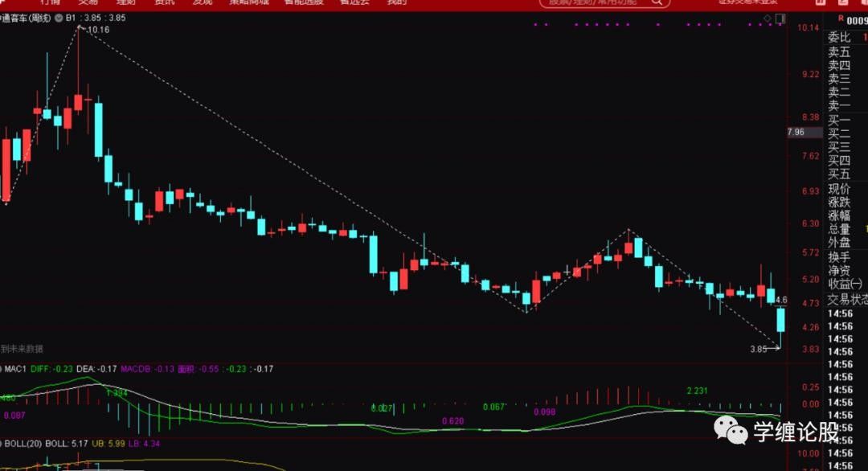This screenshot has width=868, height=471.
Task: Select the 买一 bid level row
Action: (839, 120)
